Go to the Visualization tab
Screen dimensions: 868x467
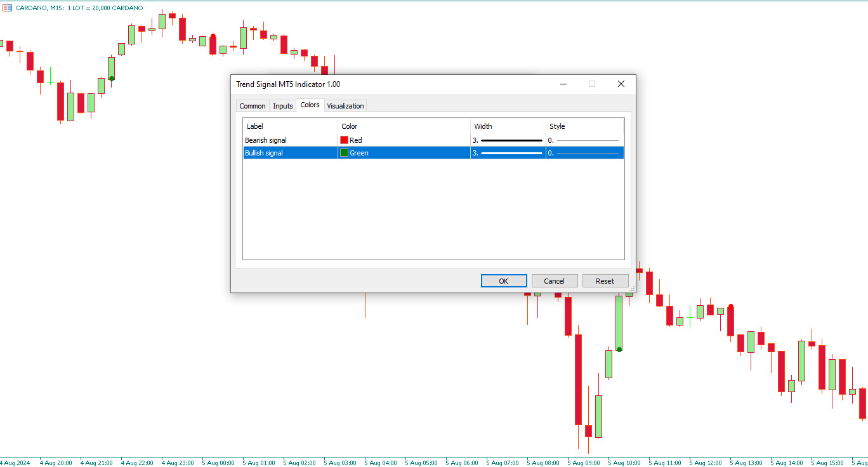345,106
